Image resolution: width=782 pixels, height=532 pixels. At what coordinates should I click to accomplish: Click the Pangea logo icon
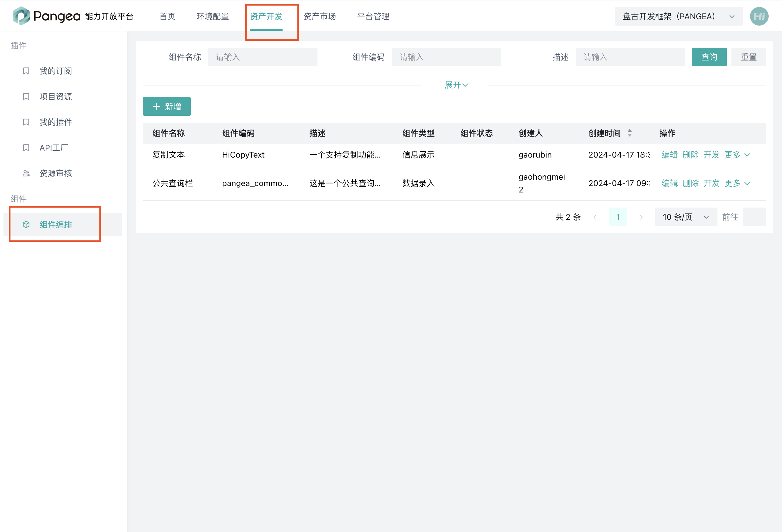(21, 16)
